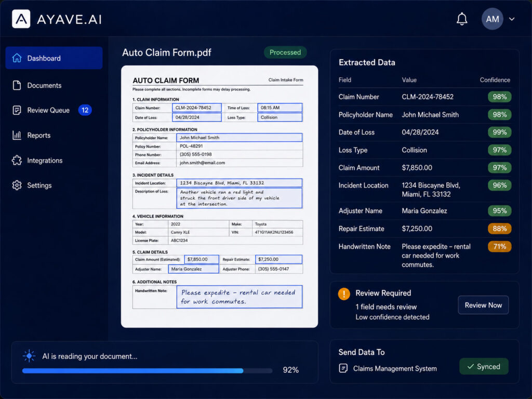Click the Field column header

(x=345, y=79)
